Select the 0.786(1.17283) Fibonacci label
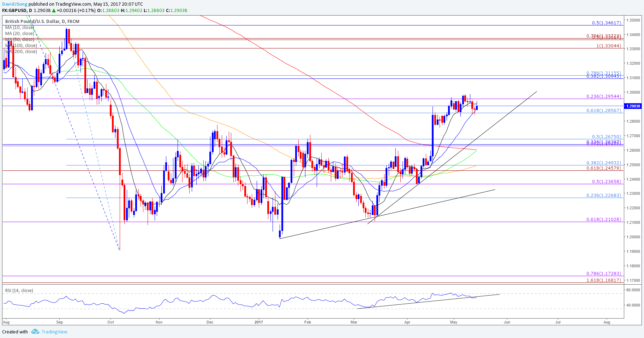Image resolution: width=644 pixels, height=338 pixels. (x=603, y=273)
